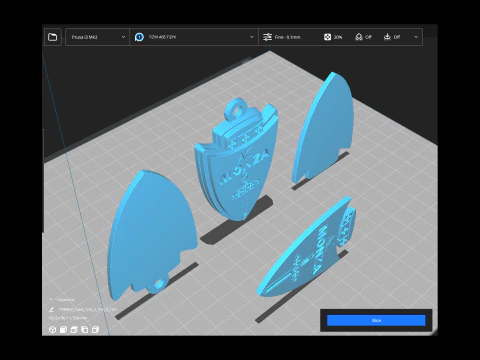Expand the print settings panel chevron

point(416,37)
